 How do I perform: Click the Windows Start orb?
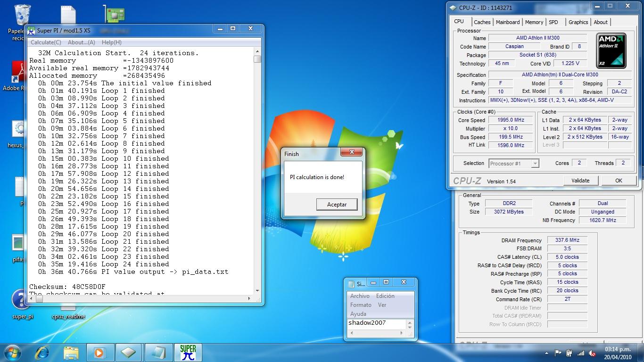[x=13, y=353]
